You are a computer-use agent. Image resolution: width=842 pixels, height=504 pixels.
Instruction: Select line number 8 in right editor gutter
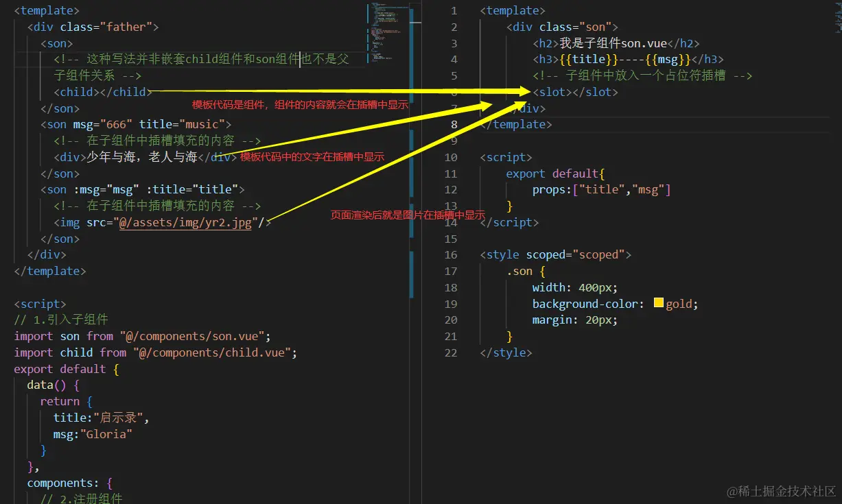pos(454,125)
